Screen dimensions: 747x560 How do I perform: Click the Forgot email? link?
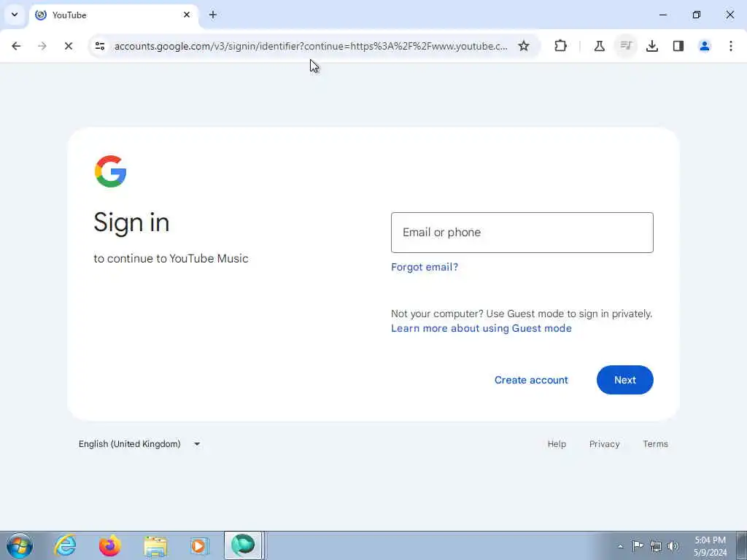click(x=425, y=267)
